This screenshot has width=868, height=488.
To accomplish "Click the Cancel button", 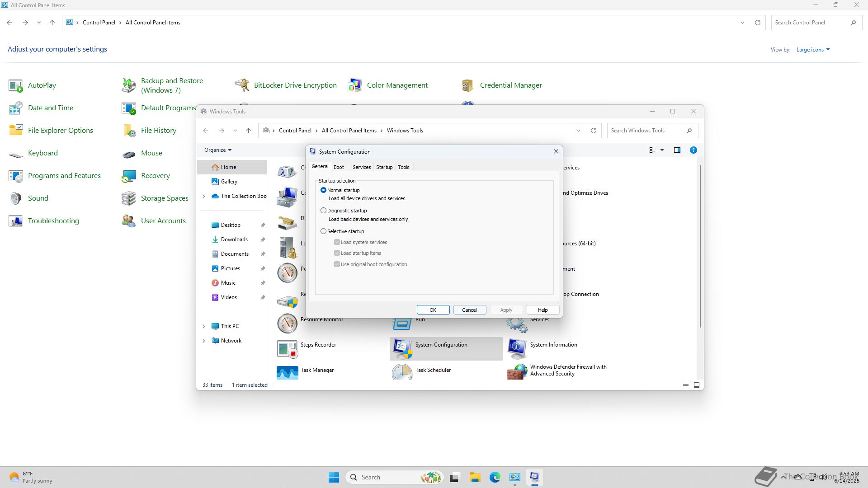I will (469, 310).
